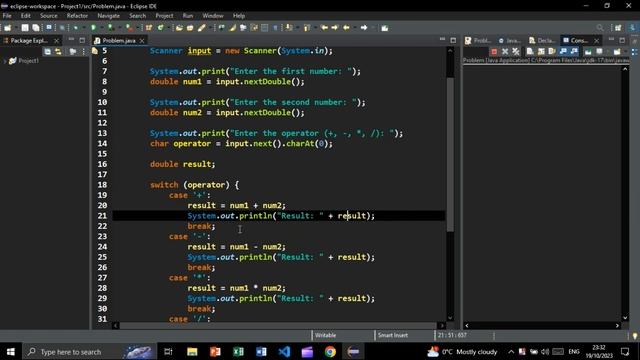
Task: Click the Coverage launch toolbar icon
Action: coord(111,28)
